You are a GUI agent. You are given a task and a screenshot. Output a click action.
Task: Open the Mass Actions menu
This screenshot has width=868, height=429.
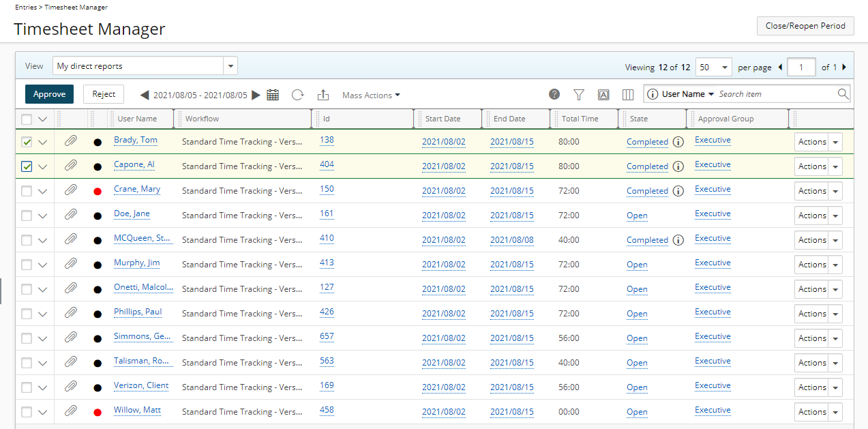tap(371, 95)
